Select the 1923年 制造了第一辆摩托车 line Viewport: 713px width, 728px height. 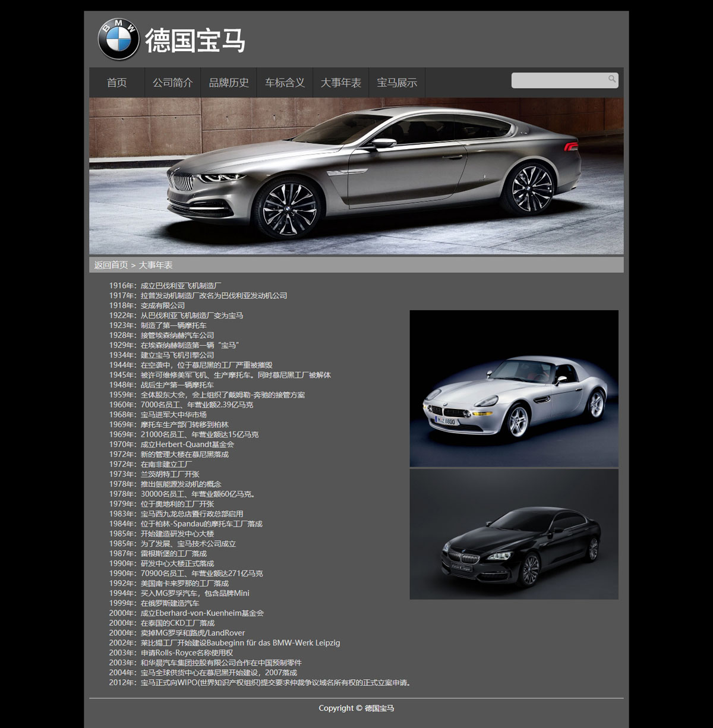point(158,326)
